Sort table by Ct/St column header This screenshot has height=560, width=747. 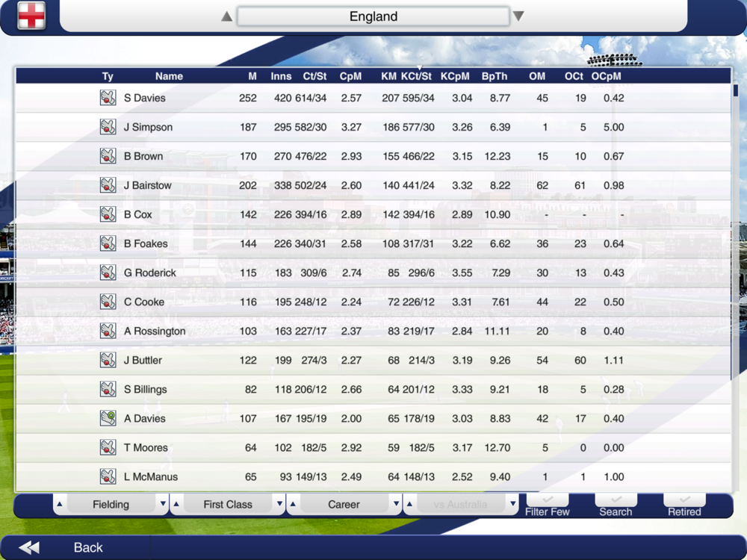point(315,76)
